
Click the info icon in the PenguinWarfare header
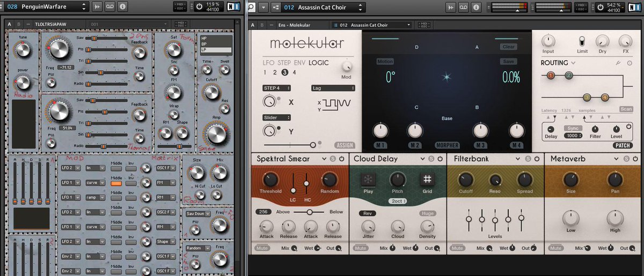(x=122, y=7)
